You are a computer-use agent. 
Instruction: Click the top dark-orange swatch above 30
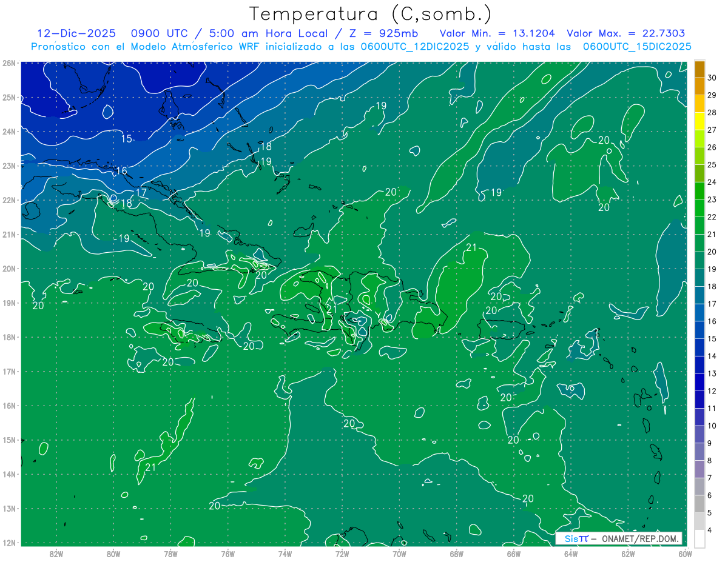[699, 69]
